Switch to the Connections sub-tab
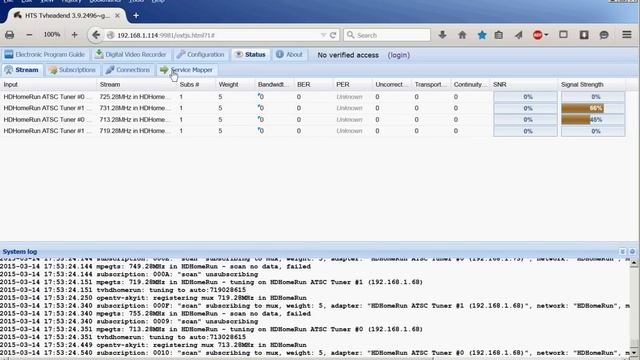Viewport: 640px width, 360px height. tap(128, 70)
